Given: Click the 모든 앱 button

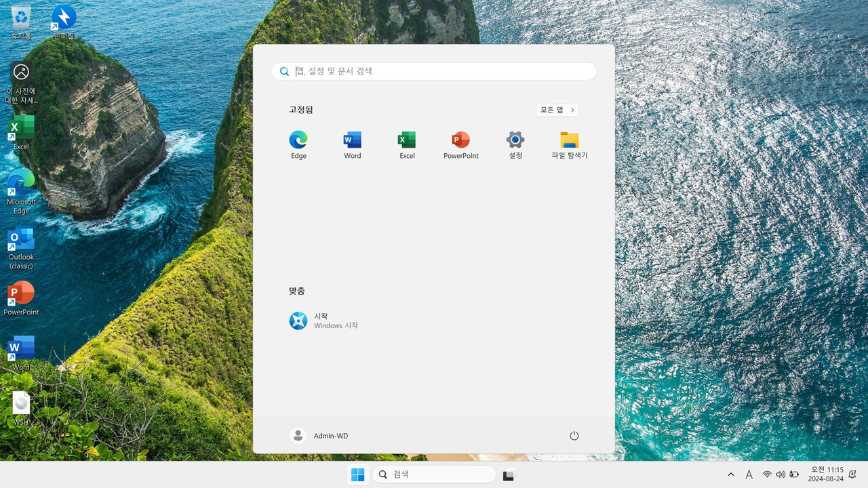Looking at the screenshot, I should coord(557,110).
